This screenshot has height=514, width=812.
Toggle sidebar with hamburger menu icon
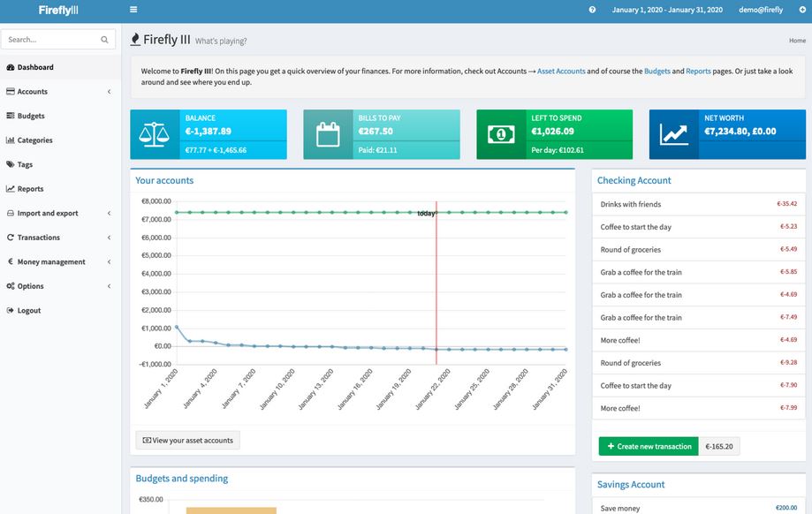133,10
